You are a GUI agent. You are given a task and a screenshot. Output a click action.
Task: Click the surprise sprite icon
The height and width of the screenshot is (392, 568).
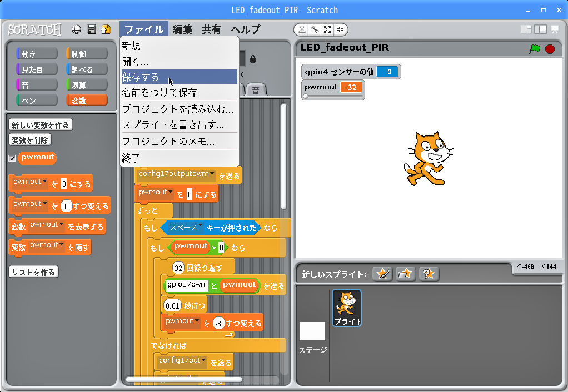[x=429, y=274]
